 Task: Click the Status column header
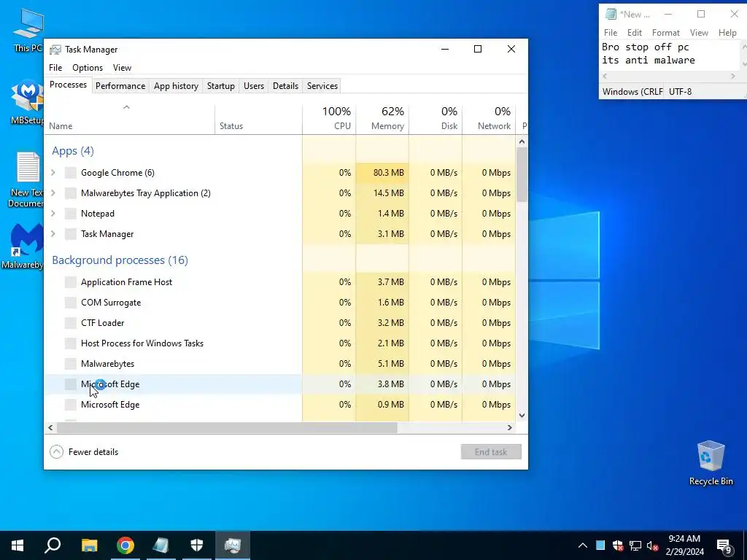click(x=259, y=119)
